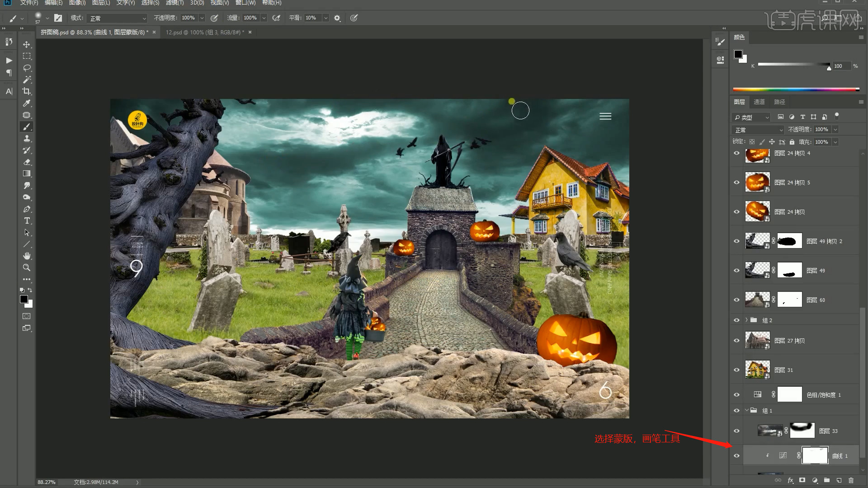868x488 pixels.
Task: Select the Pen tool
Action: click(27, 209)
